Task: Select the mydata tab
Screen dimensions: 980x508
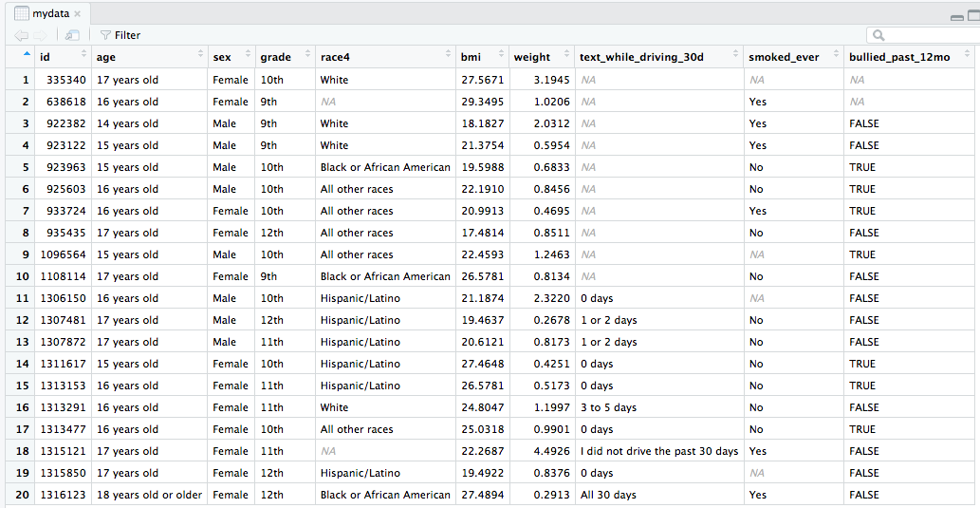Action: click(x=49, y=13)
